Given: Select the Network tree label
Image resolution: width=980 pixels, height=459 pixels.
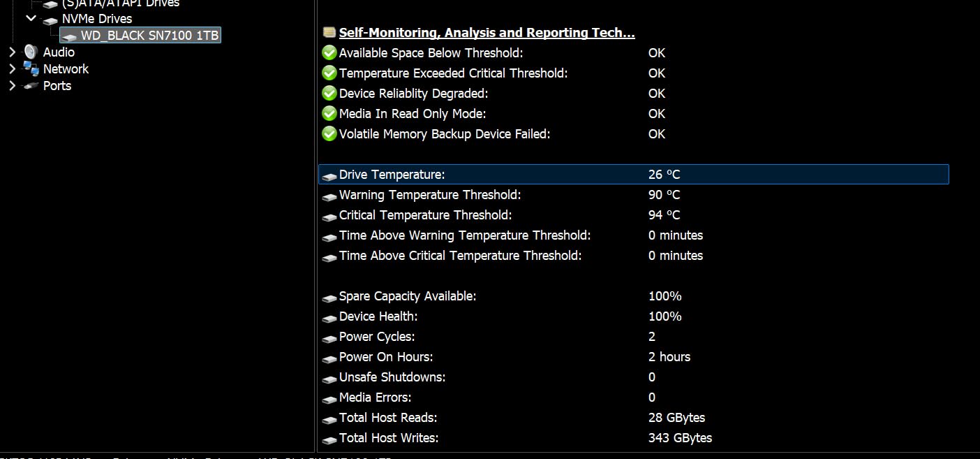Looking at the screenshot, I should coord(66,68).
